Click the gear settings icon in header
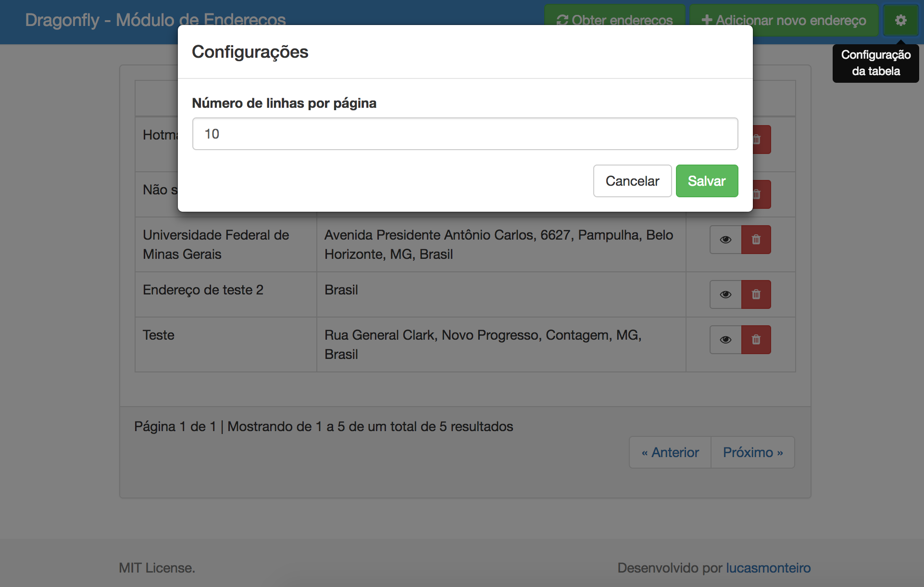 [x=900, y=20]
